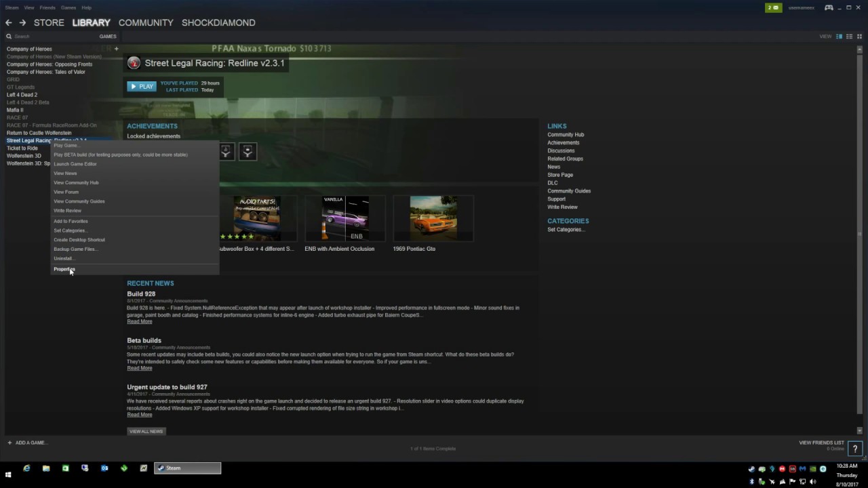Select Launch Game Editor in context menu
Image resolution: width=868 pixels, height=488 pixels.
[x=136, y=164]
